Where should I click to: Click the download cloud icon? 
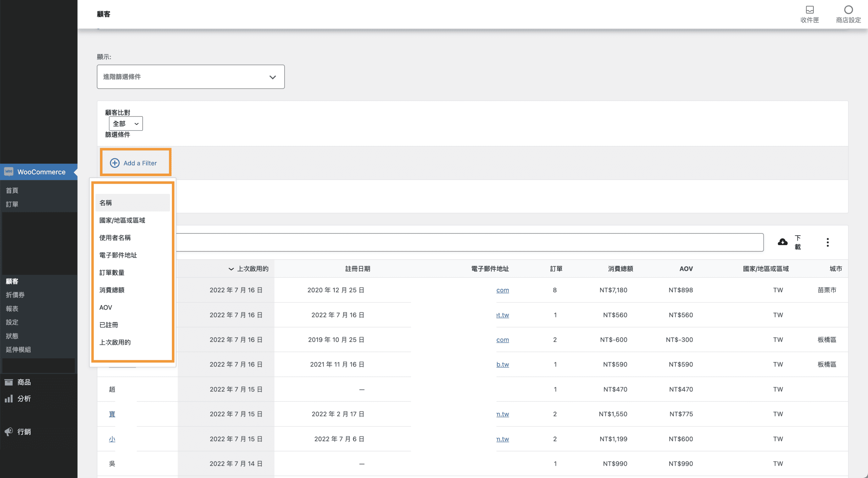point(783,242)
